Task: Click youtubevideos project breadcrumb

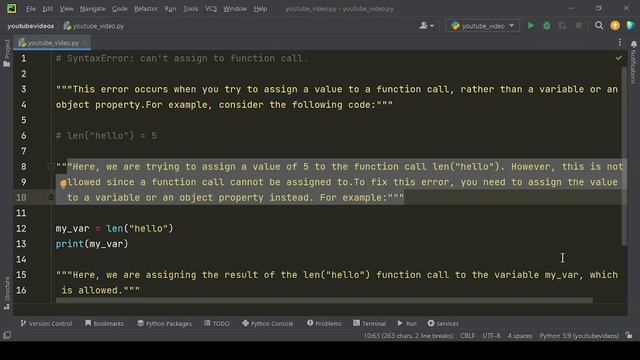Action: (31, 26)
